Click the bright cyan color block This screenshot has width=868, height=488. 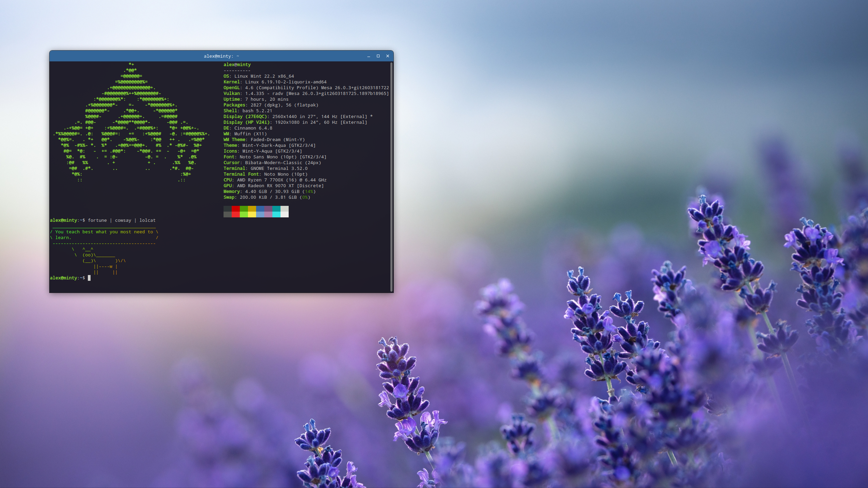pyautogui.click(x=276, y=214)
